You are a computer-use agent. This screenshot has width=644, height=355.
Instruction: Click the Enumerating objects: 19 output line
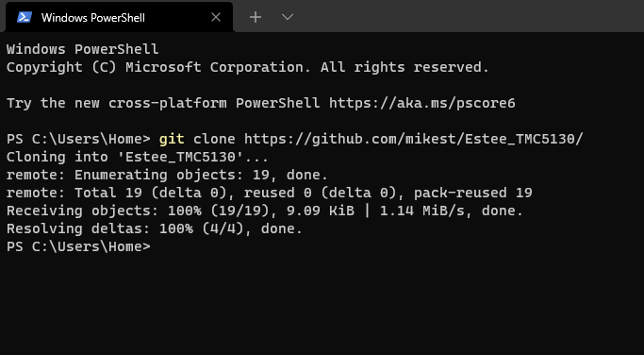pyautogui.click(x=167, y=176)
